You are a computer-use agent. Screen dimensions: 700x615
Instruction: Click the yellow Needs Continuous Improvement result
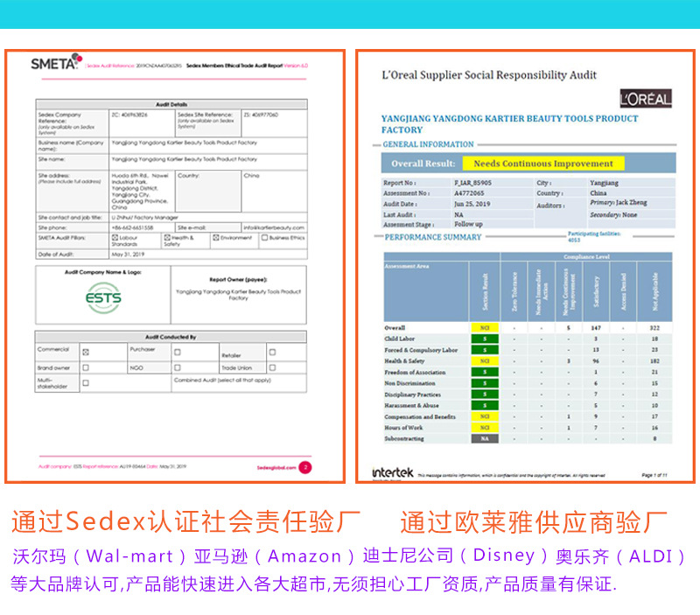tap(542, 164)
